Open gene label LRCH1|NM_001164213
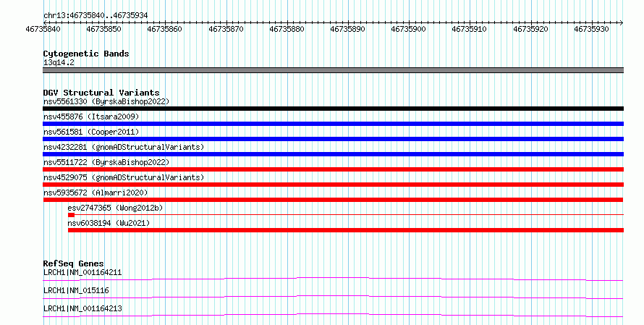The image size is (644, 325). pyautogui.click(x=82, y=308)
